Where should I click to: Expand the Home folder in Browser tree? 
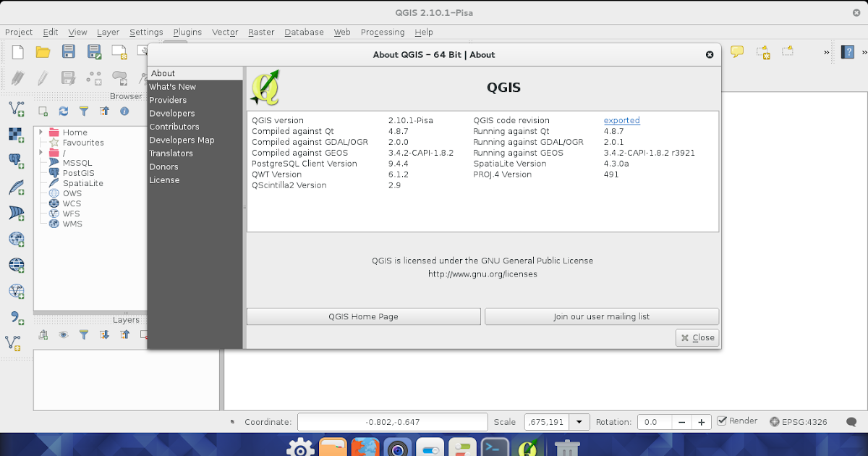pyautogui.click(x=41, y=132)
